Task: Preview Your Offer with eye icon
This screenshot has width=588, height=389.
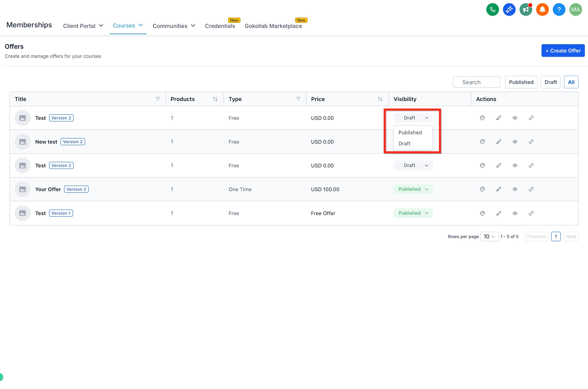Action: pos(515,189)
